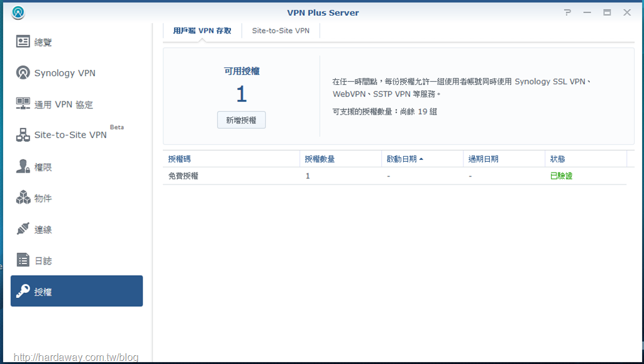Select the 授權 key icon

pos(23,291)
